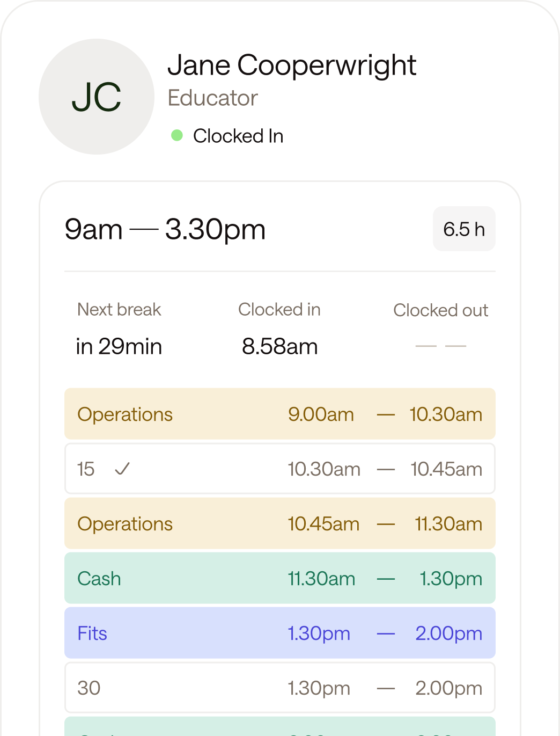
Task: Select the first Operations 9.00am shift row
Action: (x=279, y=414)
